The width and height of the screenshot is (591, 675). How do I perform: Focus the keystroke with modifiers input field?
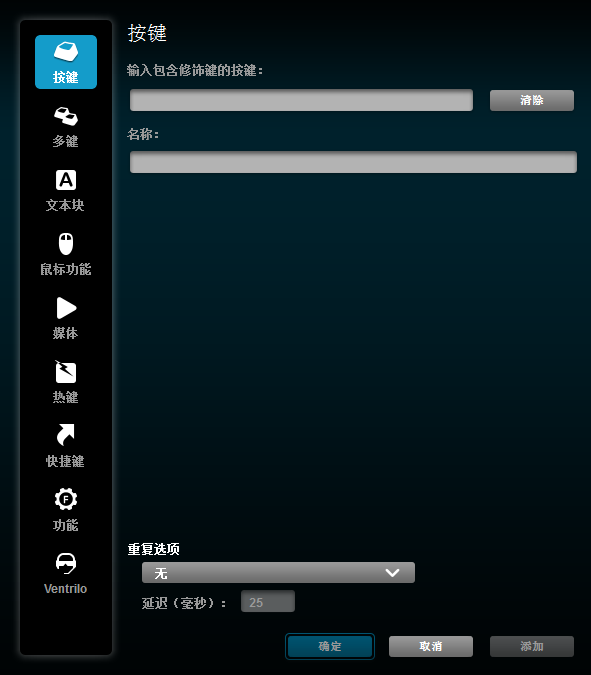[x=301, y=100]
